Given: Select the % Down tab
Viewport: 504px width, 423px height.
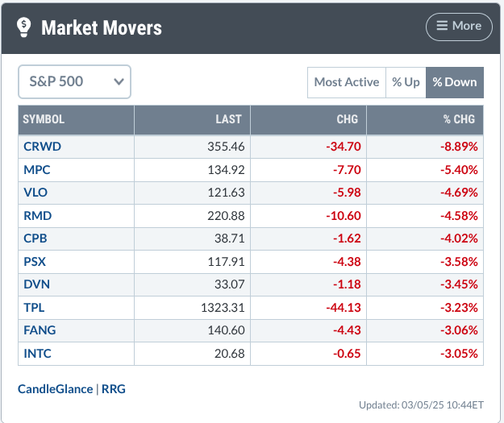Looking at the screenshot, I should [x=455, y=82].
